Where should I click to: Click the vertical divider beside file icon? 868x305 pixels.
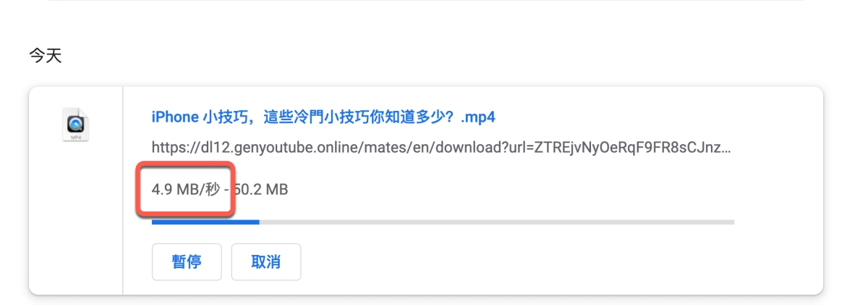coord(123,191)
